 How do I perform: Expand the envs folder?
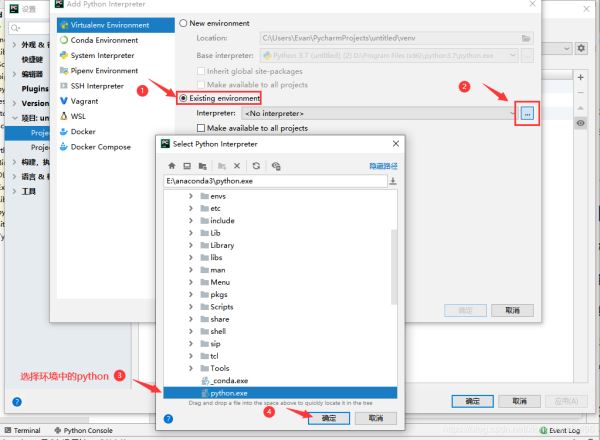pyautogui.click(x=191, y=196)
